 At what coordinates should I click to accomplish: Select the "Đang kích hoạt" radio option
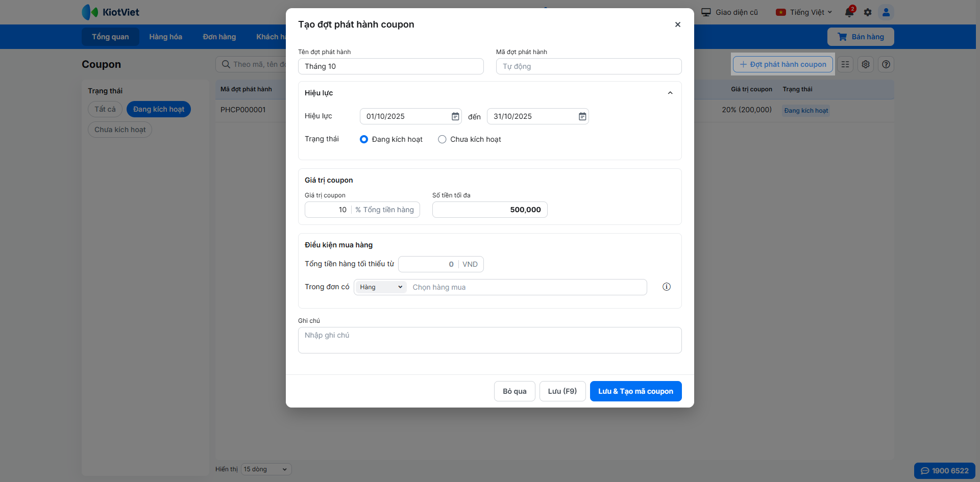[x=364, y=139]
